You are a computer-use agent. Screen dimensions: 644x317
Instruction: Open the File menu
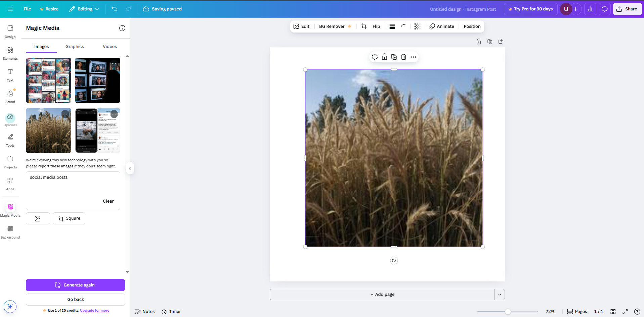[27, 9]
